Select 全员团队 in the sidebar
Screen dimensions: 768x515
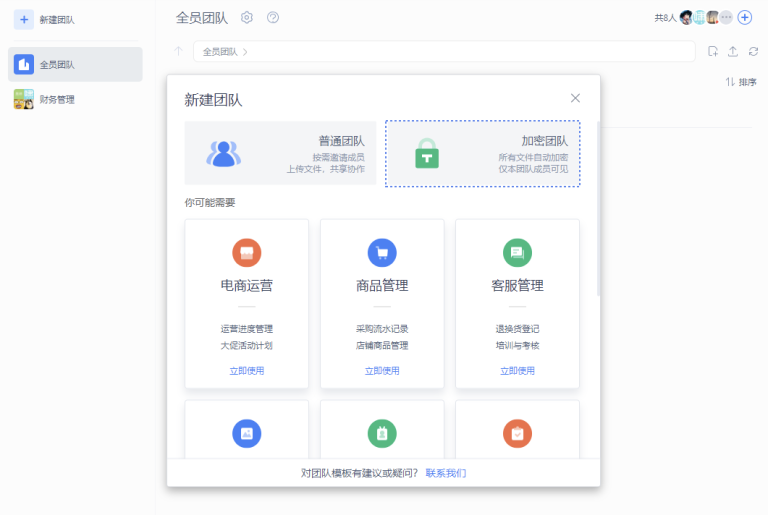[75, 65]
